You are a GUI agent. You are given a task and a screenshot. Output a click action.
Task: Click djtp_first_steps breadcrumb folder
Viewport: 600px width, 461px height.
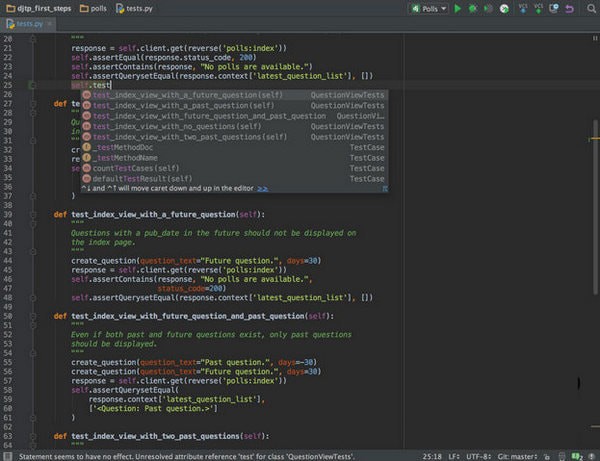click(44, 7)
